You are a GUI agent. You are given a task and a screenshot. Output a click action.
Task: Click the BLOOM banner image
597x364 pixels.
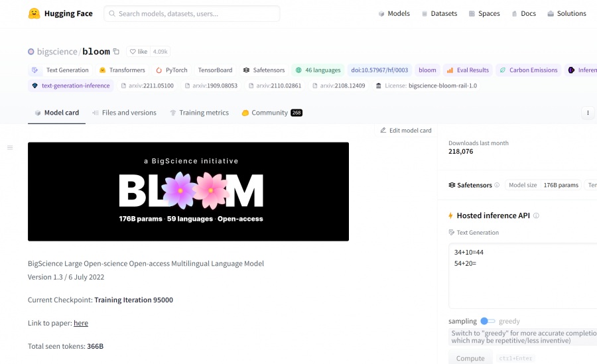click(188, 192)
